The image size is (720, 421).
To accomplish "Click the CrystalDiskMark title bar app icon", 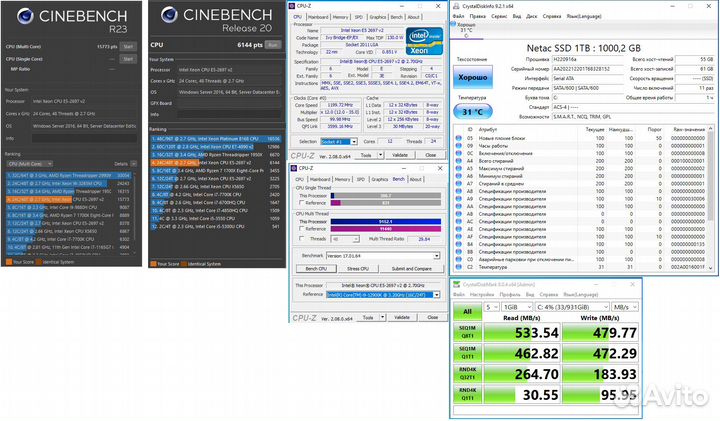I will (456, 284).
